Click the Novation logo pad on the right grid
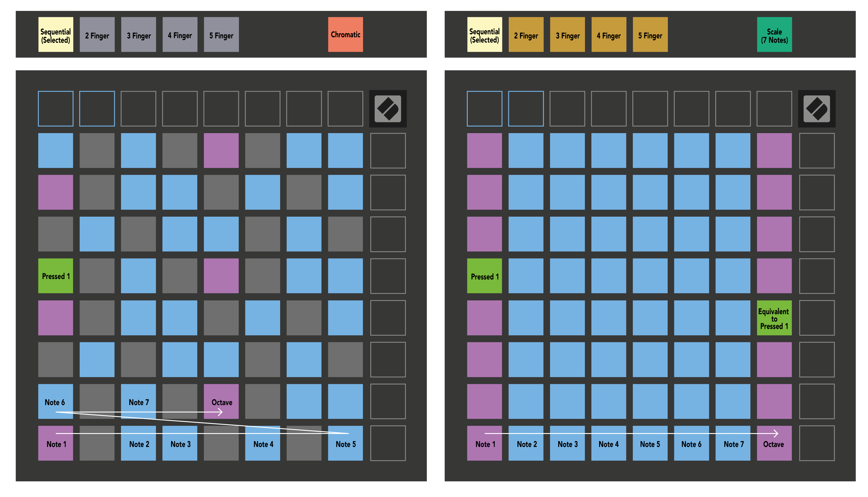Screen dimensions: 868x497 pyautogui.click(x=816, y=109)
